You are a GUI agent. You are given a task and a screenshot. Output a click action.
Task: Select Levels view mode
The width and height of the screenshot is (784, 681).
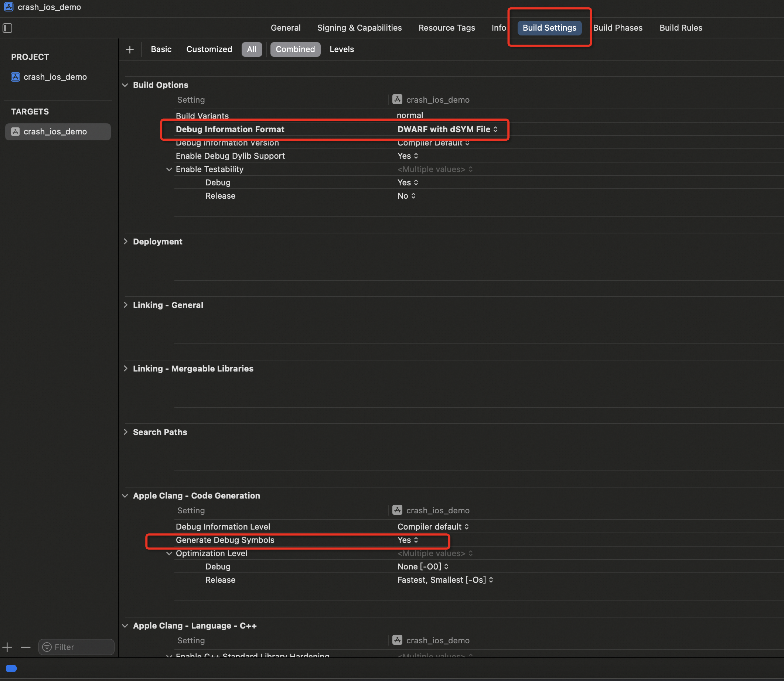pos(341,49)
